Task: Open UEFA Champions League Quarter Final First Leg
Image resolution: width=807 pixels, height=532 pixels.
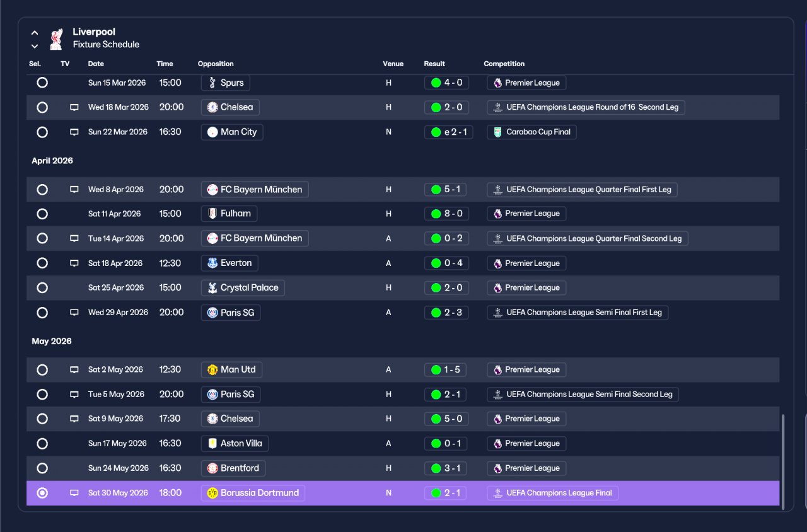Action: [582, 189]
